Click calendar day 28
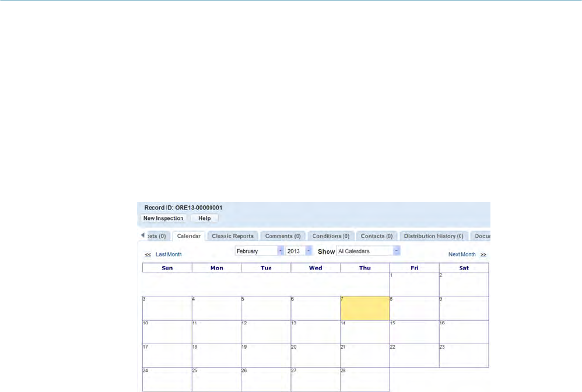The height and width of the screenshot is (392, 582). [x=365, y=379]
